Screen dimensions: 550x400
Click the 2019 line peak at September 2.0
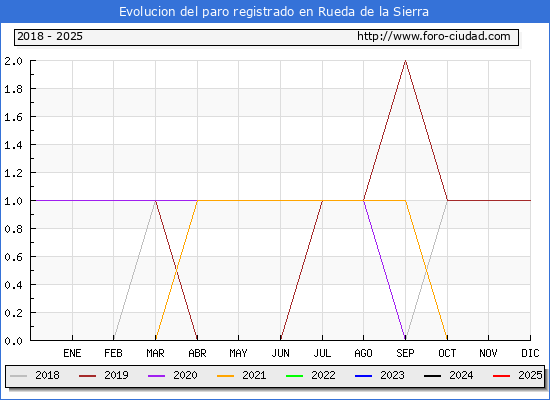(x=405, y=61)
